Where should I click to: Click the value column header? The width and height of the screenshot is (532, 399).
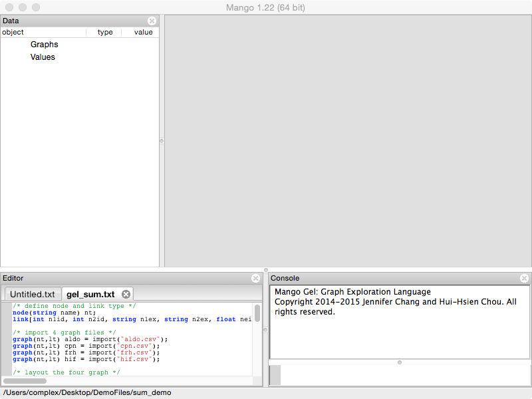[143, 32]
